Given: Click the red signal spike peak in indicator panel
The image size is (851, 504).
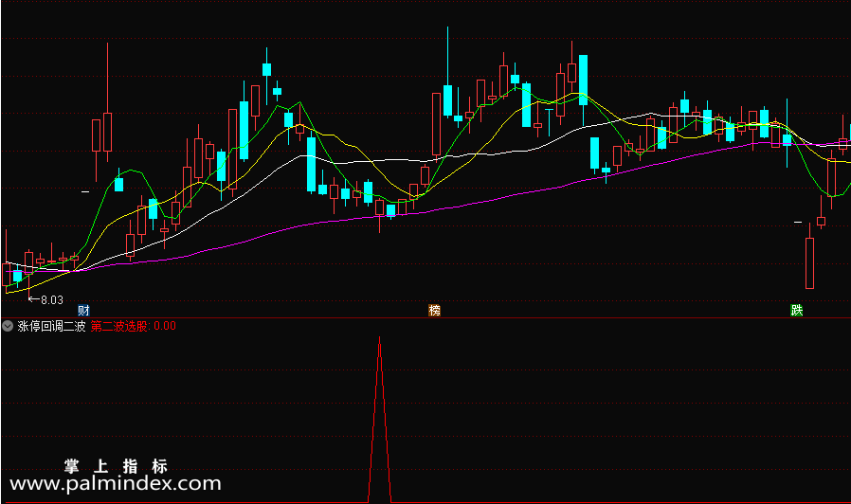Looking at the screenshot, I should click(x=379, y=339).
